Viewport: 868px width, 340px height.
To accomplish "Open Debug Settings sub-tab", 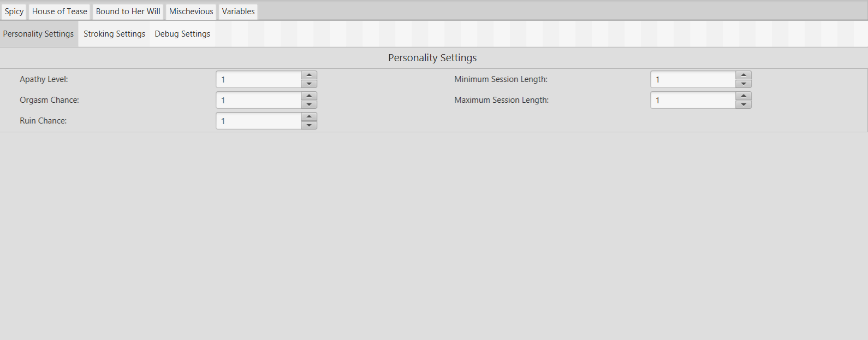I will 182,34.
